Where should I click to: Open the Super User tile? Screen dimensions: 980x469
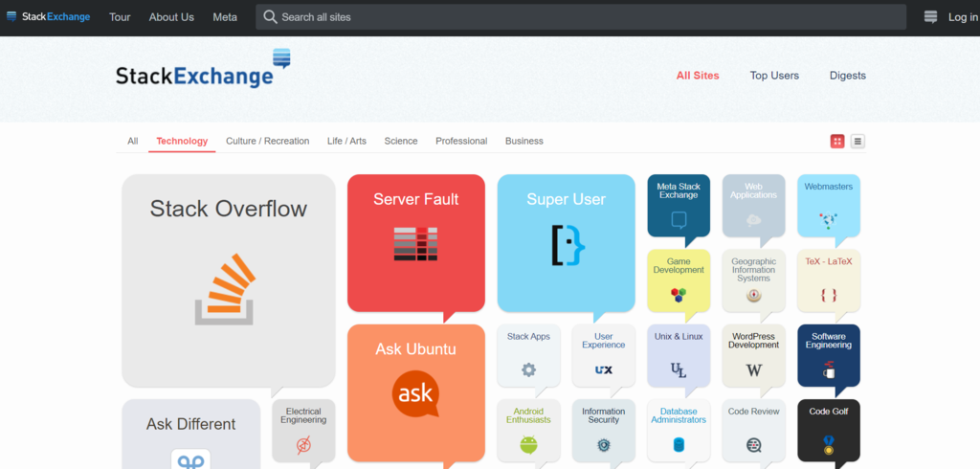pos(567,242)
